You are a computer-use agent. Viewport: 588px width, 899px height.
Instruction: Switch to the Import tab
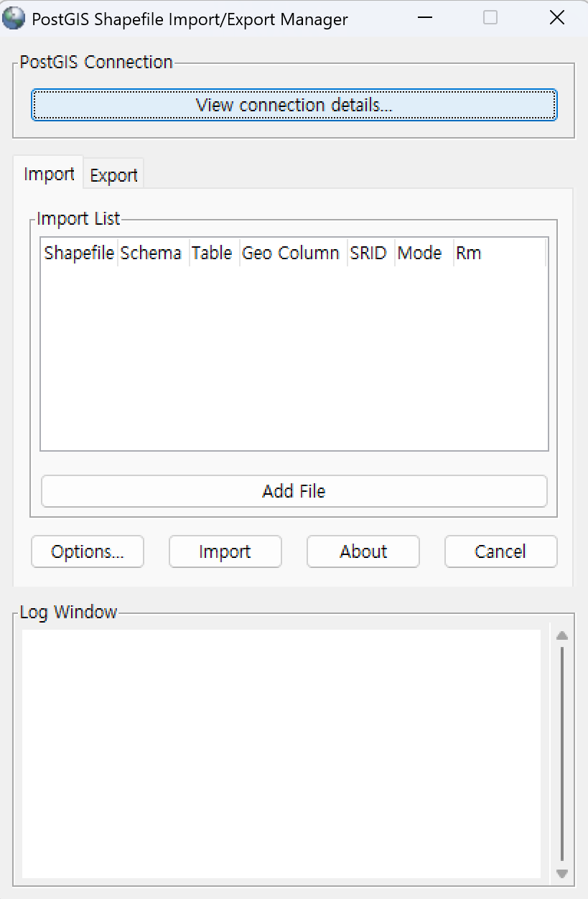pyautogui.click(x=49, y=174)
